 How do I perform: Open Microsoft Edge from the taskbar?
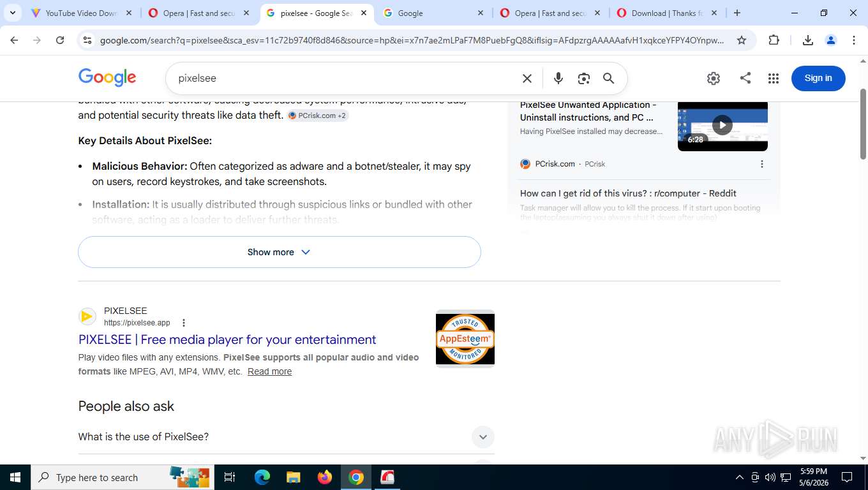coord(262,477)
